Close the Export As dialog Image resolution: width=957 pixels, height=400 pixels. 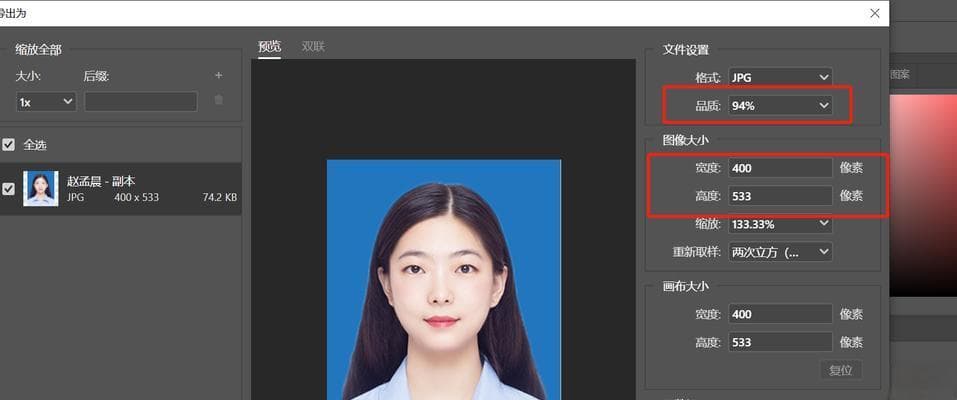(x=875, y=13)
